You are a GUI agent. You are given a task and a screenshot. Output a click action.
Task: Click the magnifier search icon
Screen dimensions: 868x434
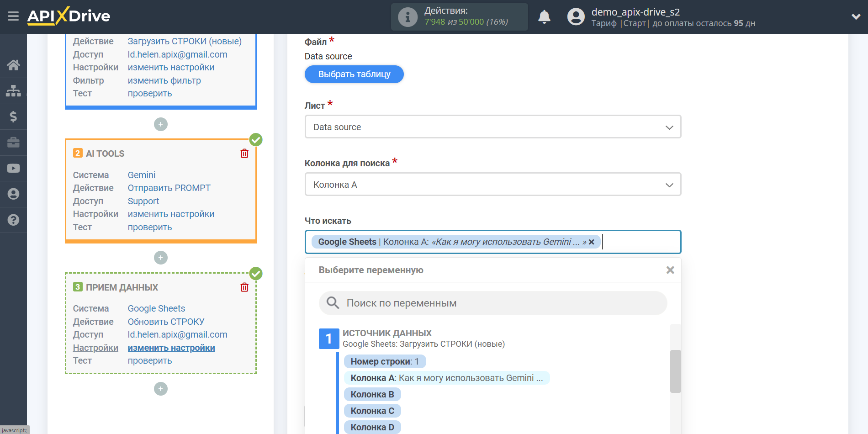pos(333,302)
